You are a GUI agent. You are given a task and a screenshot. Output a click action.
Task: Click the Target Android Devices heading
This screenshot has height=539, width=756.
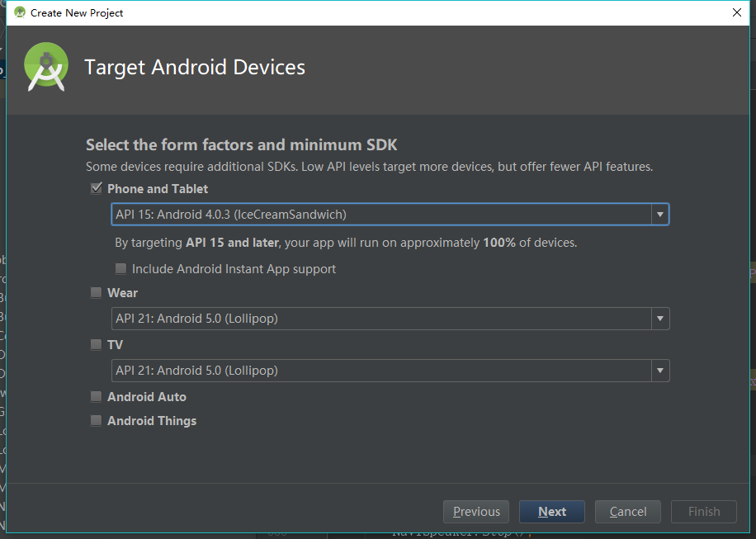[195, 67]
